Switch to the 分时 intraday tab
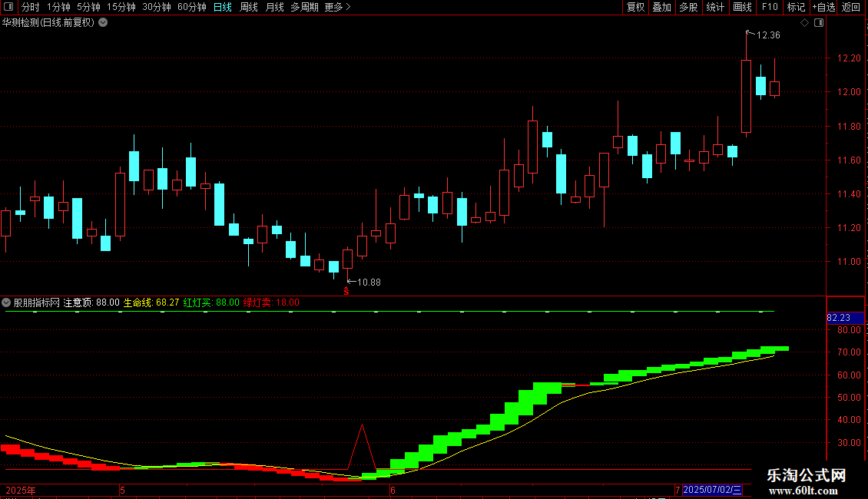The width and height of the screenshot is (868, 499). [x=31, y=7]
